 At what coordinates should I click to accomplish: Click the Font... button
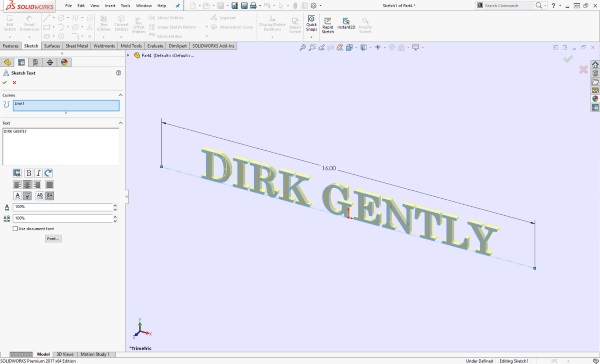[53, 238]
